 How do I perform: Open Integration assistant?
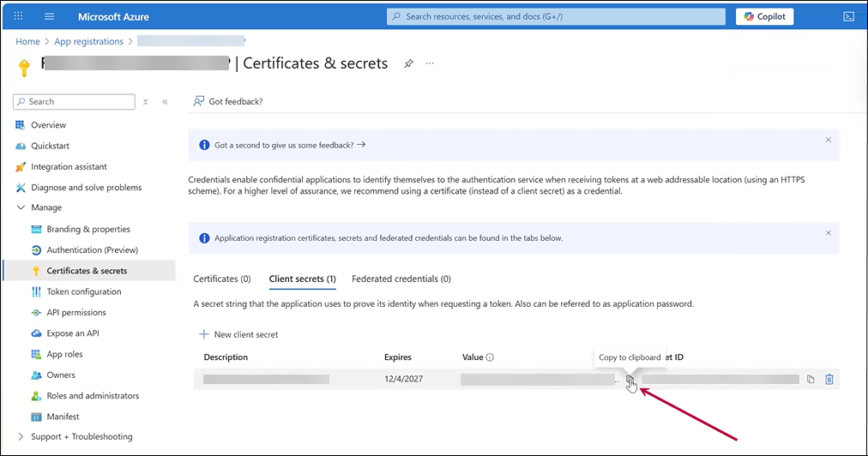[x=69, y=167]
